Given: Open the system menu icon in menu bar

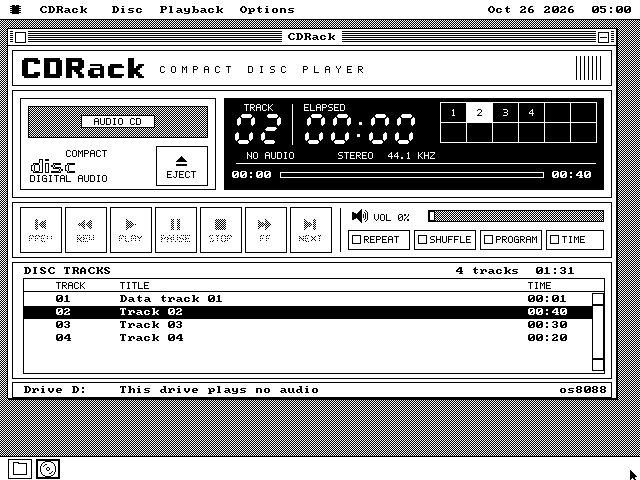Looking at the screenshot, I should click(x=16, y=9).
